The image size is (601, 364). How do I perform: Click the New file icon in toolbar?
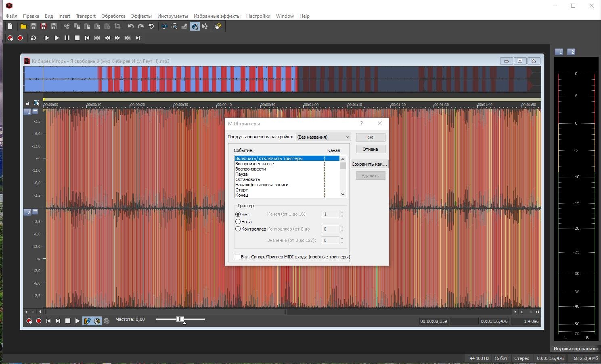click(x=10, y=26)
